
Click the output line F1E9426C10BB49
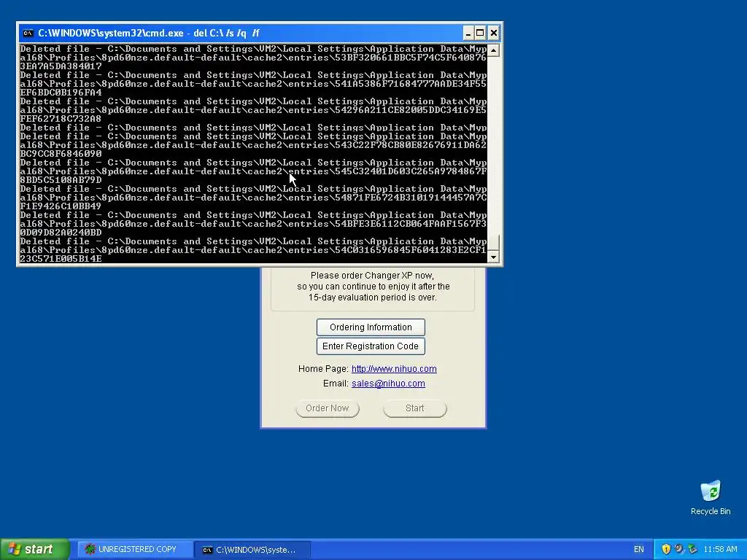click(61, 206)
